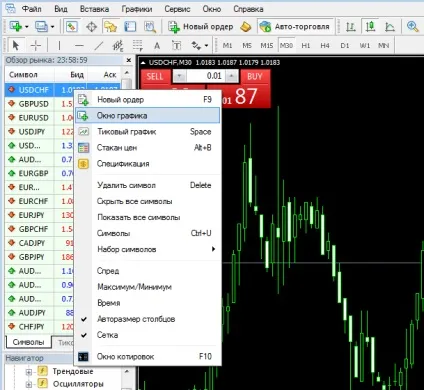Image resolution: width=424 pixels, height=390 pixels.
Task: Open the Profiles toolbar icon
Action: 41,26
